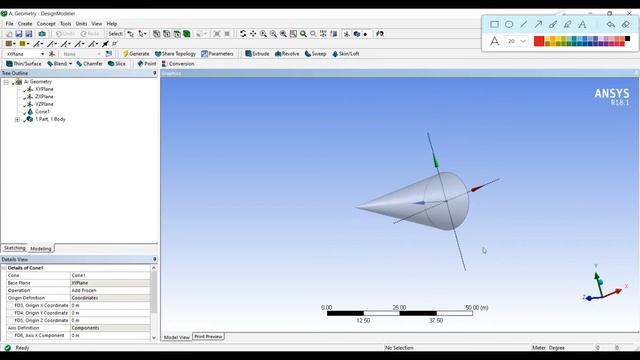
Task: Select the Extrude tool
Action: coord(257,54)
